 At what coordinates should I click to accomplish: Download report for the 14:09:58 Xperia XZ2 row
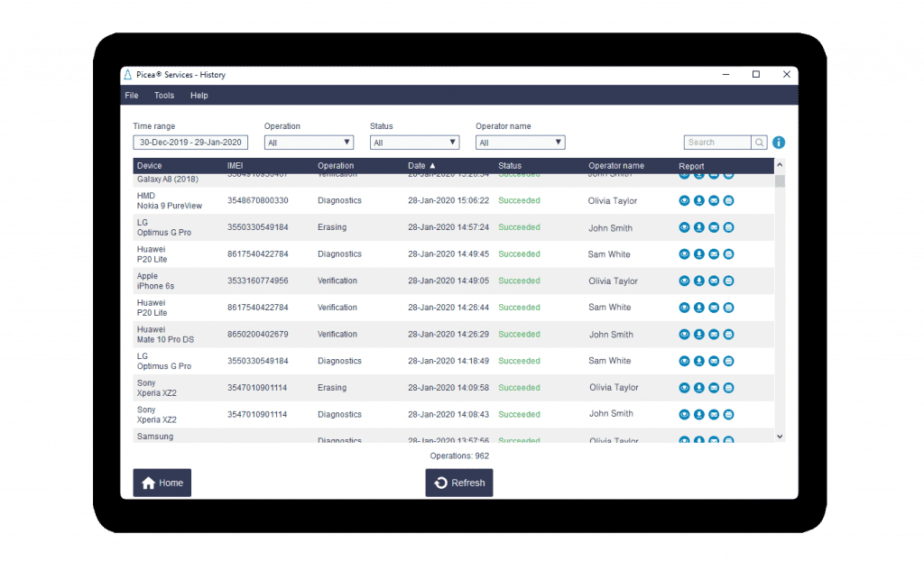(x=699, y=388)
